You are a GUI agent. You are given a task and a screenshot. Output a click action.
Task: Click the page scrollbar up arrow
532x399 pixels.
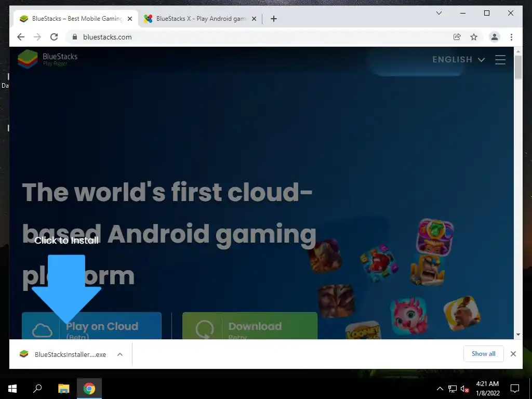518,51
